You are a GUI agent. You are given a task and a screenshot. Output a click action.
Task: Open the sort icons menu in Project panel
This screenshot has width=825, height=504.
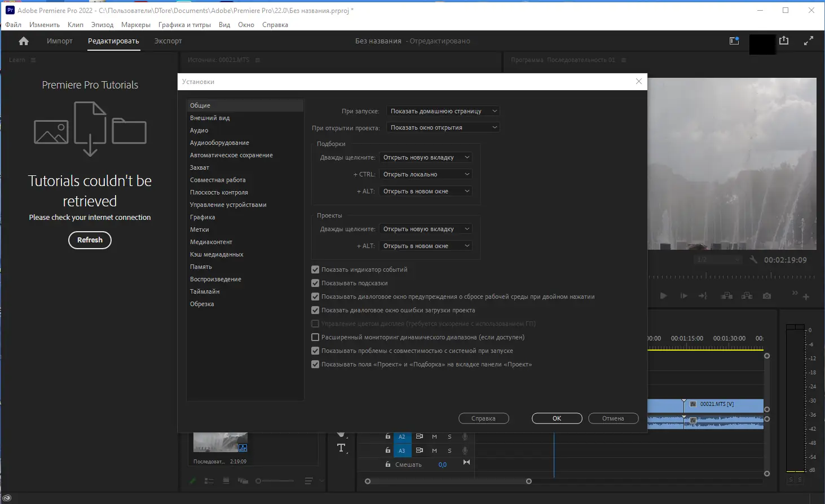(x=308, y=481)
